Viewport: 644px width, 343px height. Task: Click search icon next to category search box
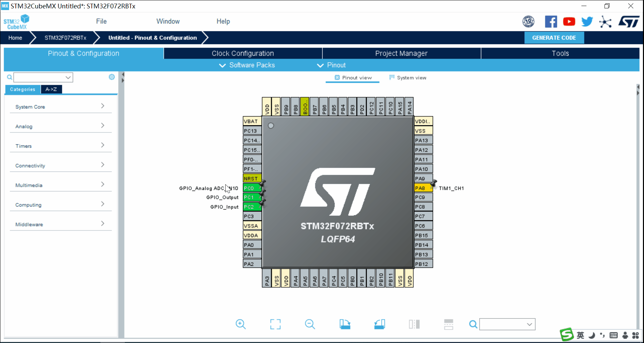(x=10, y=77)
